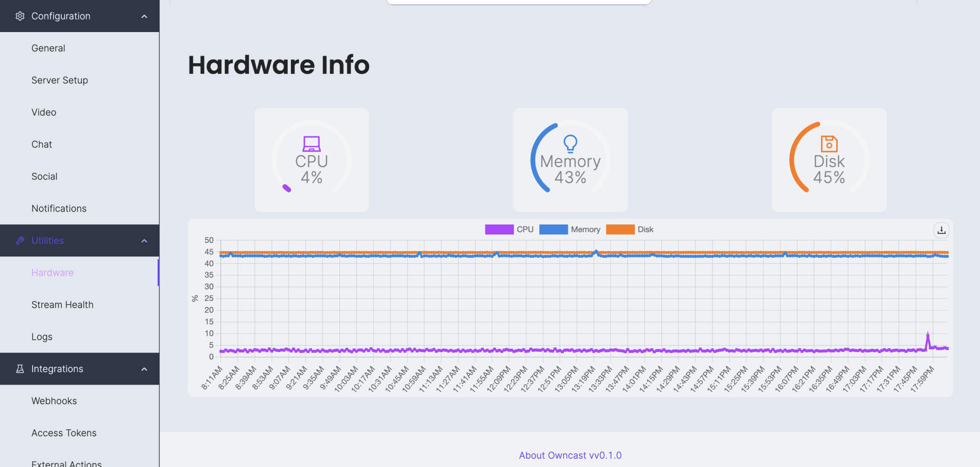Open the Webhooks menu item
The image size is (980, 467).
tap(54, 401)
